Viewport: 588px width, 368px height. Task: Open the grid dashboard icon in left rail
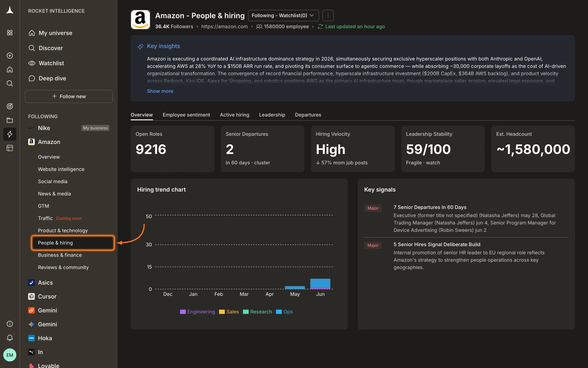click(10, 33)
